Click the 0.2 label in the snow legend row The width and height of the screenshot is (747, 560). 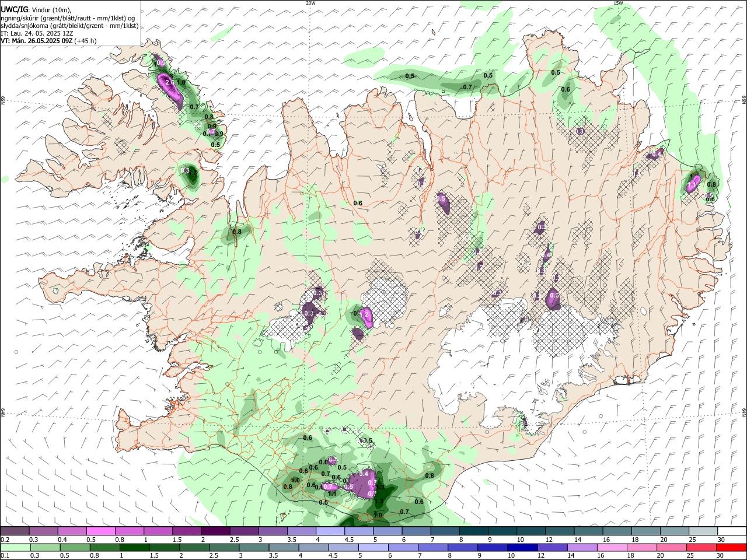click(x=5, y=540)
